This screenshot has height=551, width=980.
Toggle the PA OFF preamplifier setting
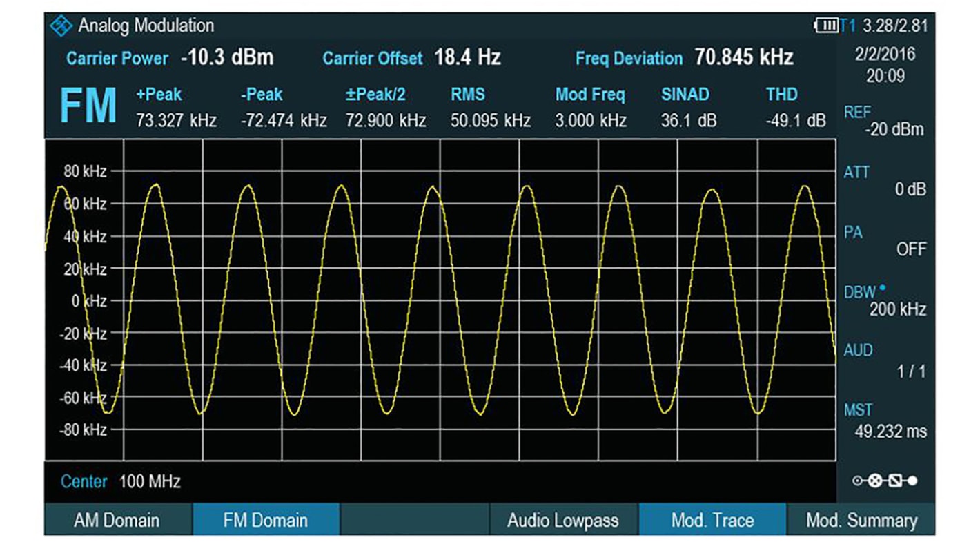[x=884, y=241]
